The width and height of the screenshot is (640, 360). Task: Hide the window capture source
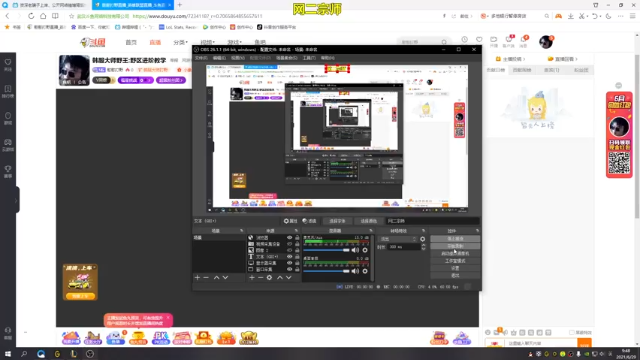click(289, 269)
